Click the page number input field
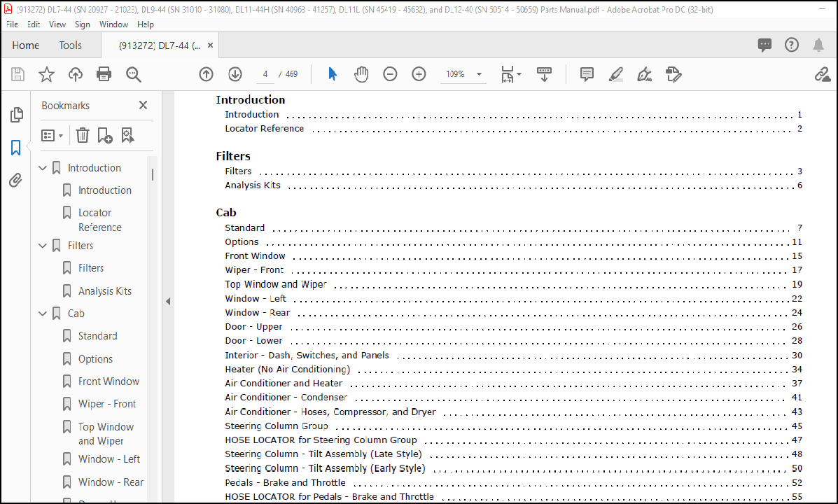 pos(265,74)
